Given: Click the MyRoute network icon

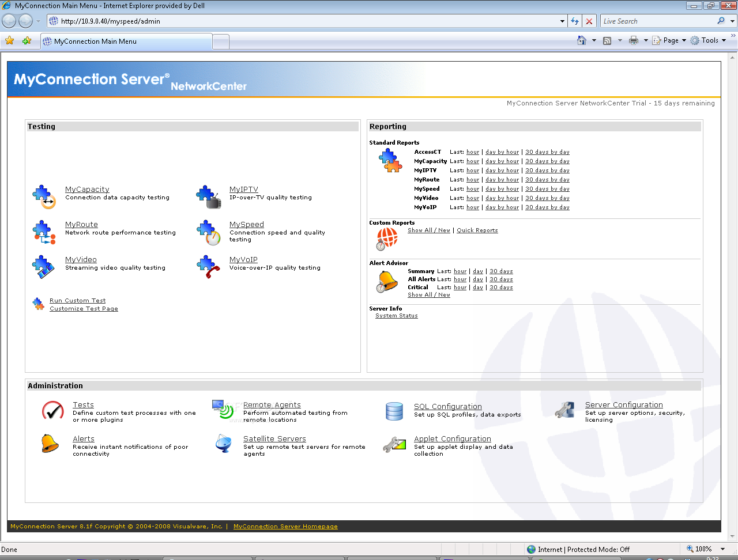Looking at the screenshot, I should (x=44, y=232).
